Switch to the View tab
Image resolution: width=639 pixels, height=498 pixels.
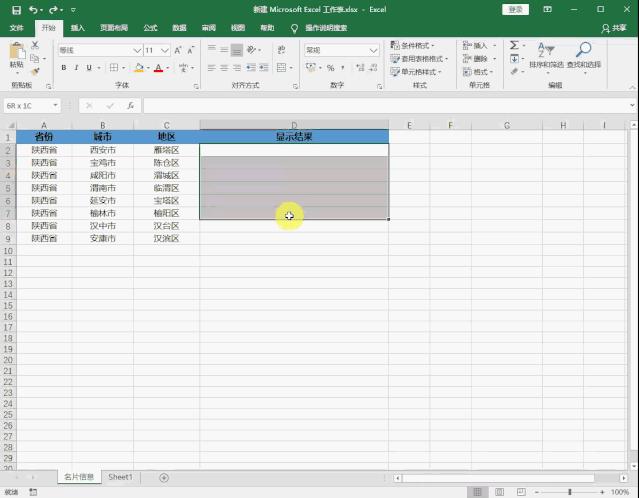tap(238, 28)
